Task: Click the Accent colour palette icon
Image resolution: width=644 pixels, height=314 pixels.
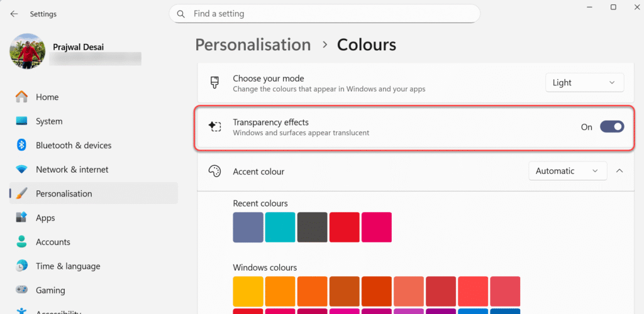Action: (214, 171)
